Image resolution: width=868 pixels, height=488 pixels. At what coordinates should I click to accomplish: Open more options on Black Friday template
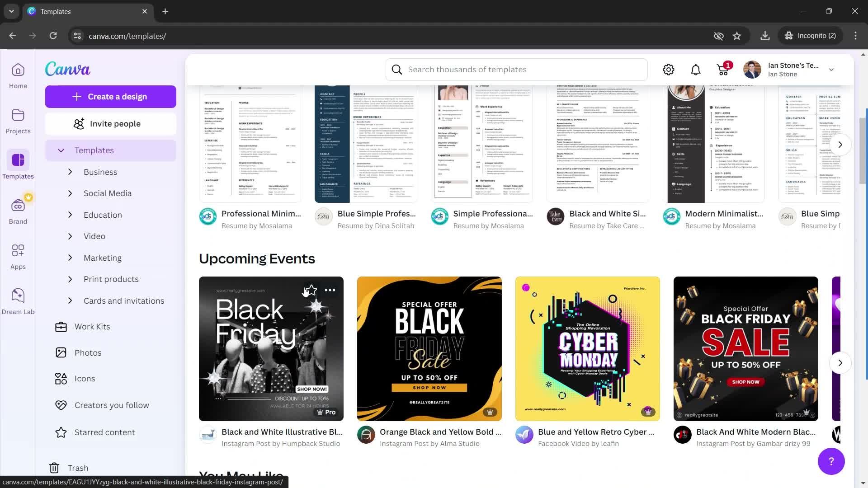click(x=330, y=290)
